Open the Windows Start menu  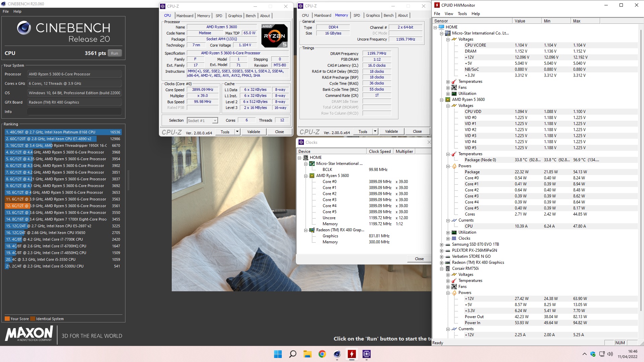(278, 354)
